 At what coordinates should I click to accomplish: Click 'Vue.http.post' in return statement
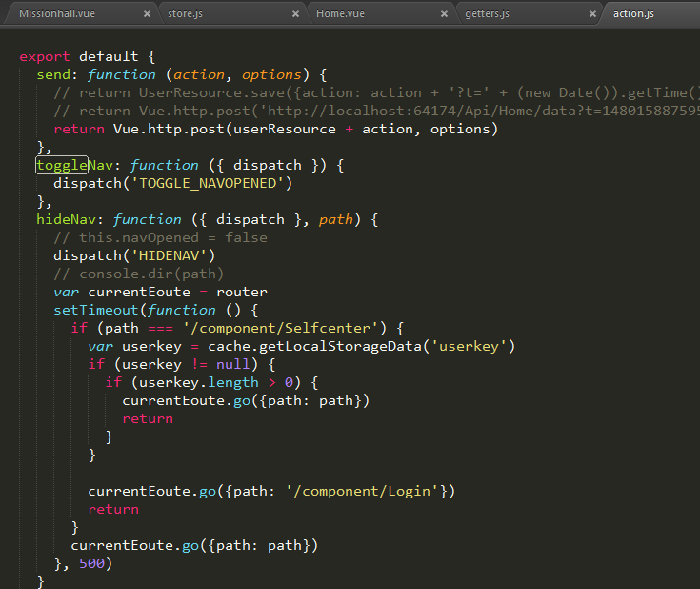169,130
